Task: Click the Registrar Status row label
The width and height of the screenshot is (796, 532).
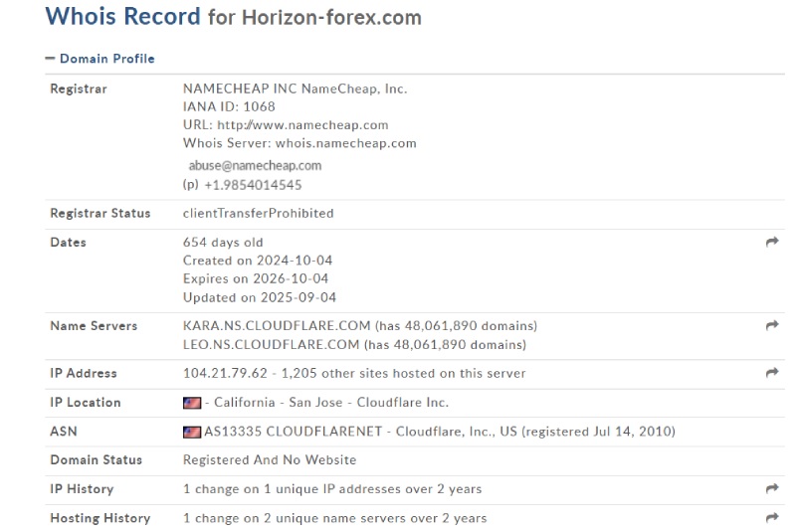Action: coord(100,214)
